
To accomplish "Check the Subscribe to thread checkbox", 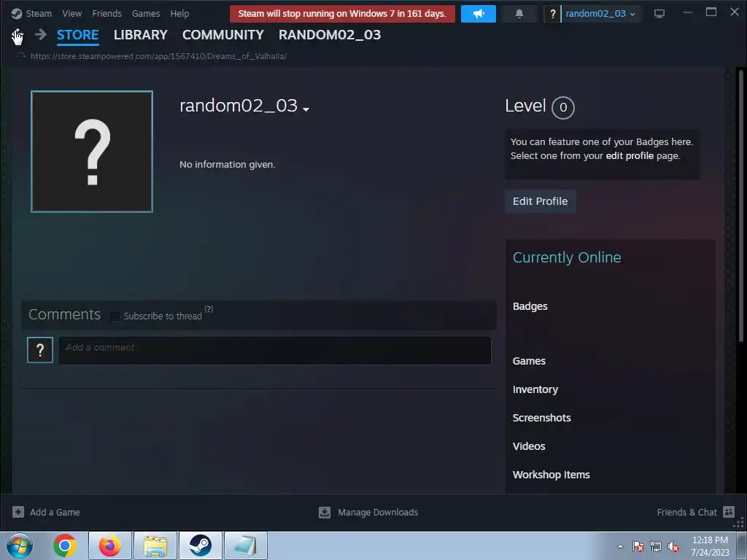I will [x=115, y=316].
